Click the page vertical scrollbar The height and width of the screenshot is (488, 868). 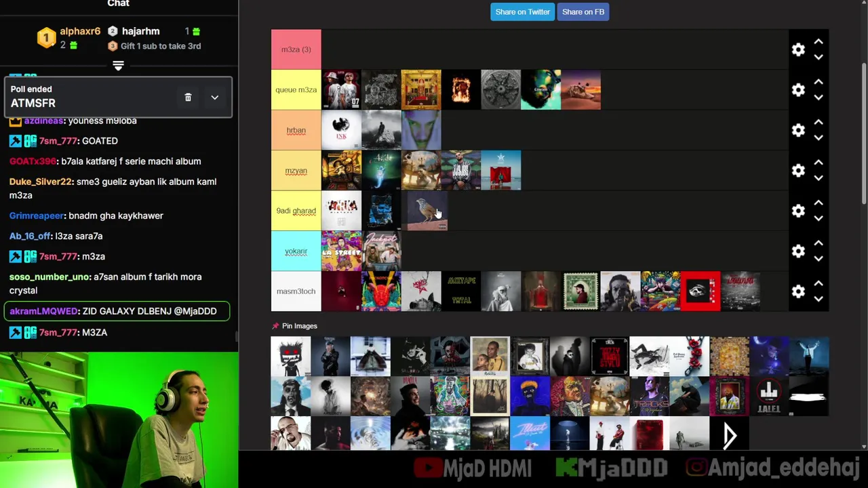864,134
